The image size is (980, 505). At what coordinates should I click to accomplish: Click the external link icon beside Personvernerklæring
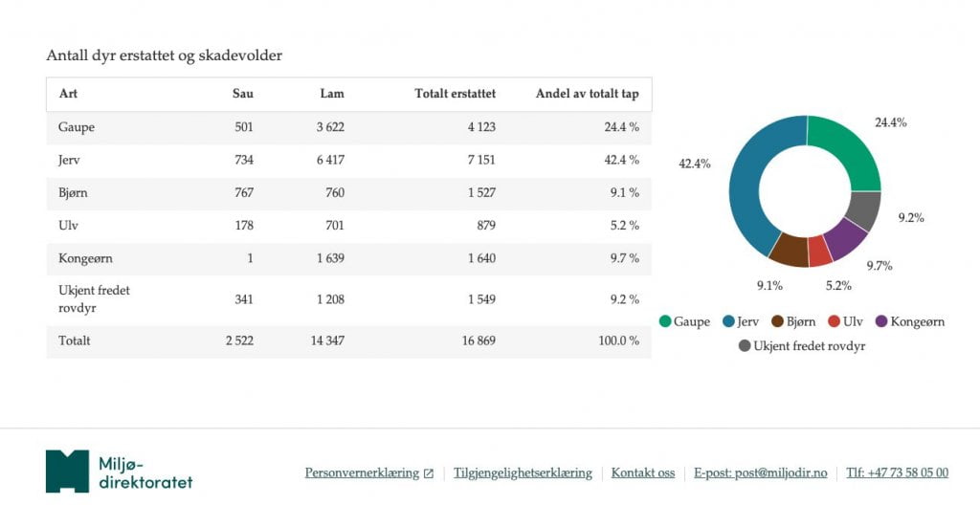tap(429, 473)
